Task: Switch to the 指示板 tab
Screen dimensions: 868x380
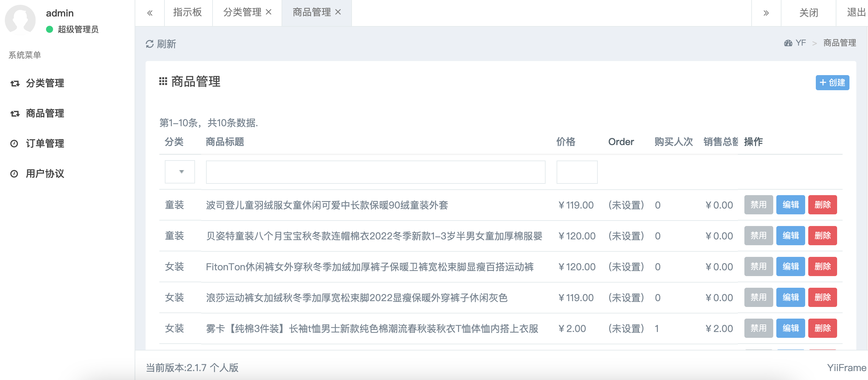Action: point(187,12)
